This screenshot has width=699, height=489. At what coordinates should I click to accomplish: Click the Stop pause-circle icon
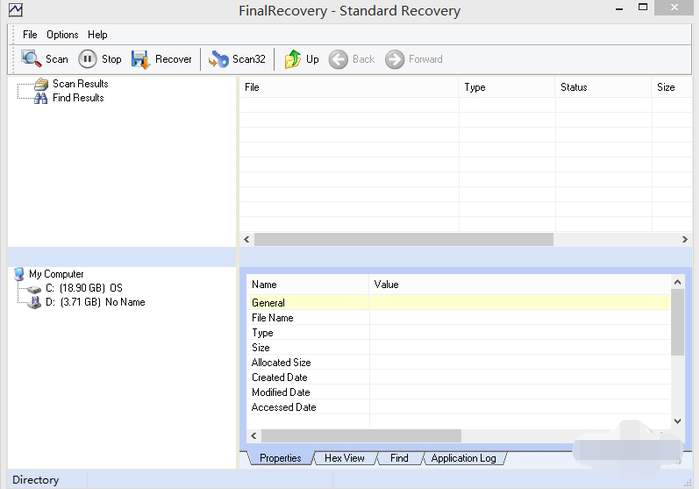click(x=87, y=59)
